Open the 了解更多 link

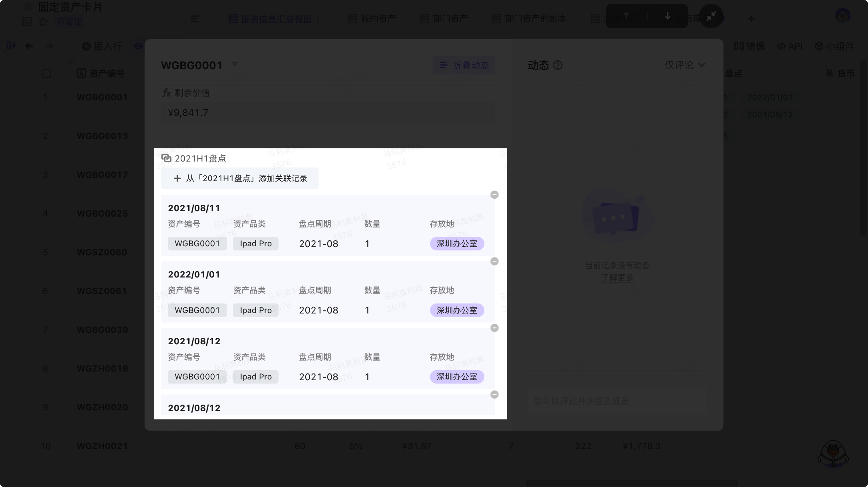[617, 277]
